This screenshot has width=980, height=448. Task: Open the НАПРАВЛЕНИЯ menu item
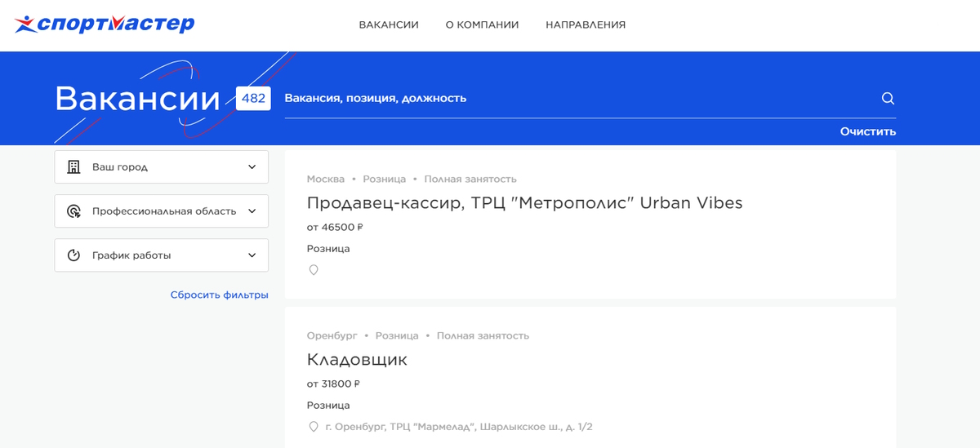586,24
